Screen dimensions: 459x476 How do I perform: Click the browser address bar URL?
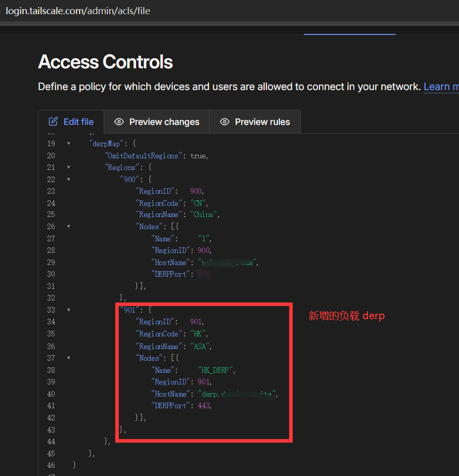tap(78, 11)
